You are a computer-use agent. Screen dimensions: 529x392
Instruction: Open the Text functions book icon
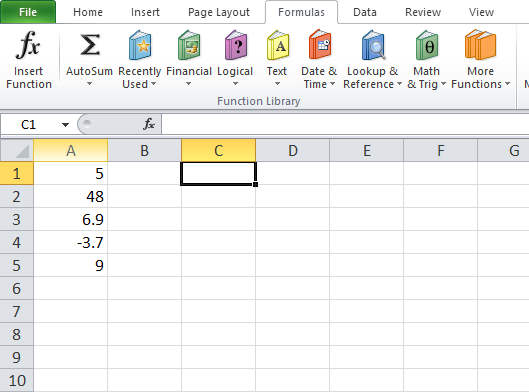278,45
